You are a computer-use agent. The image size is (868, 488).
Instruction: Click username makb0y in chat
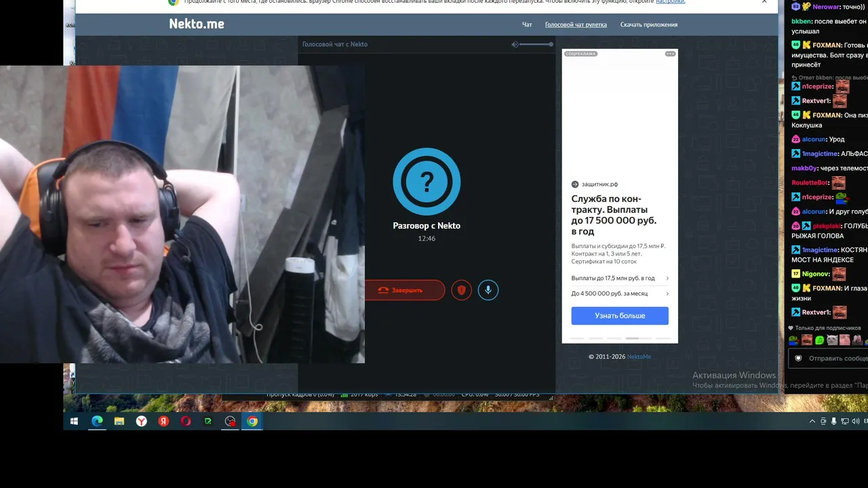[805, 168]
